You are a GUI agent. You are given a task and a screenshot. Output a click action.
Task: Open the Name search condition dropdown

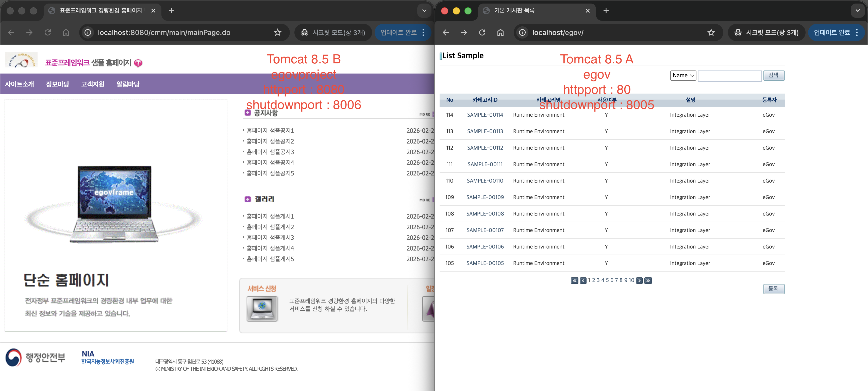tap(683, 76)
